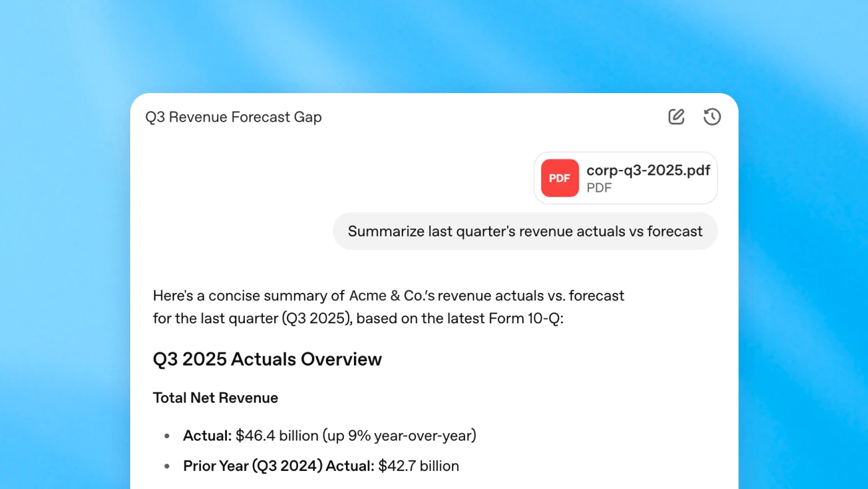Click the user's summarize revenue message bubble

[x=525, y=231]
